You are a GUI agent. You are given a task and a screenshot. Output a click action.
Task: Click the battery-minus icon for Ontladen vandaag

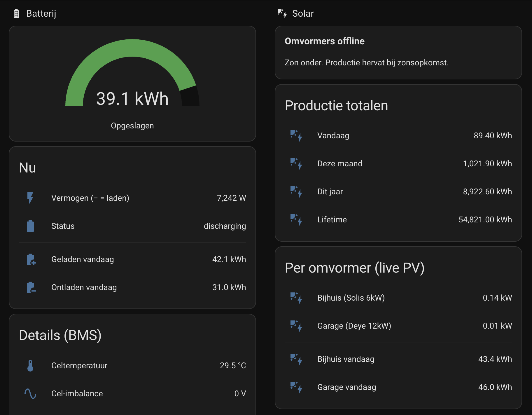31,287
